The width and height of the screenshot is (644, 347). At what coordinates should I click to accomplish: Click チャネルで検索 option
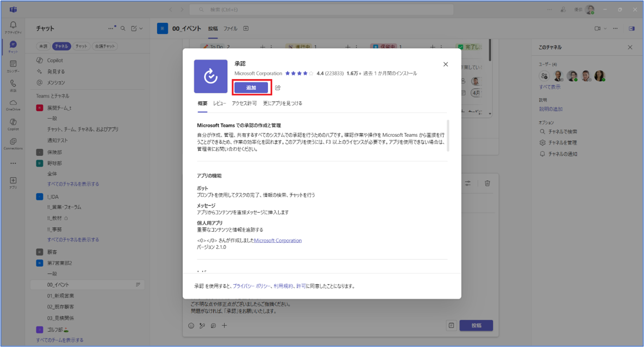pyautogui.click(x=558, y=132)
